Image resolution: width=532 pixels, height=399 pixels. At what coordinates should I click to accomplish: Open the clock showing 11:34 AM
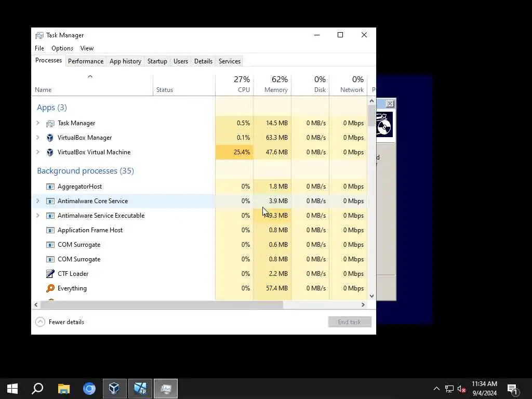(485, 389)
